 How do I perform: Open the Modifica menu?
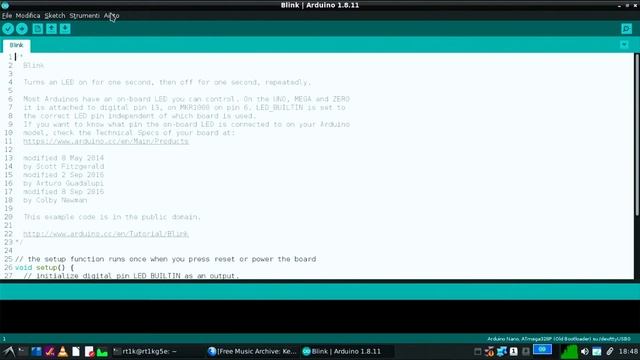[x=28, y=16]
